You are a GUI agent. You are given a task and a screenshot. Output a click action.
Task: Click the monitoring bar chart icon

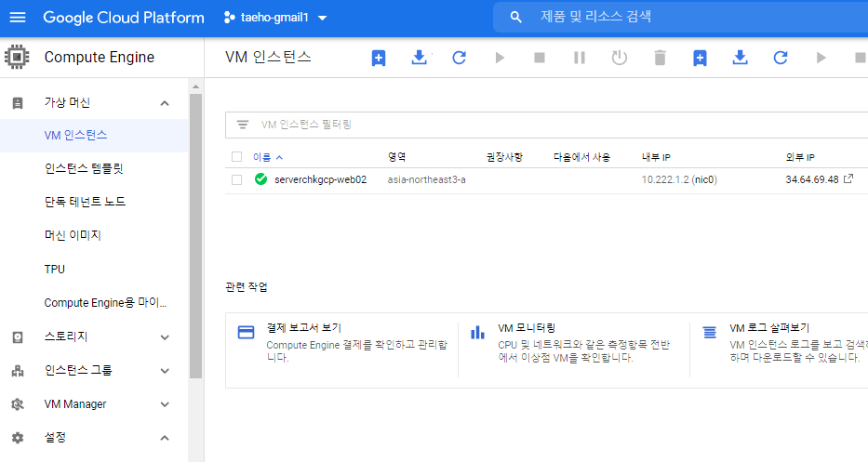pos(477,332)
